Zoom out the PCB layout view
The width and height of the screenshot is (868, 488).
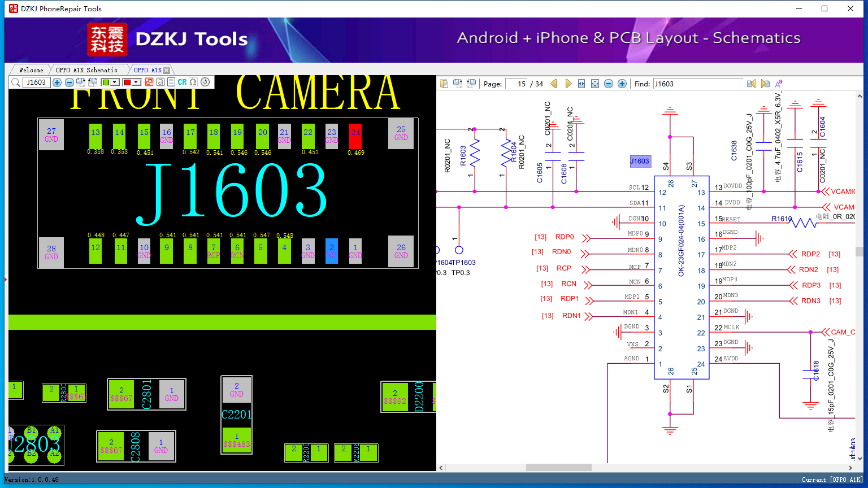pos(70,82)
